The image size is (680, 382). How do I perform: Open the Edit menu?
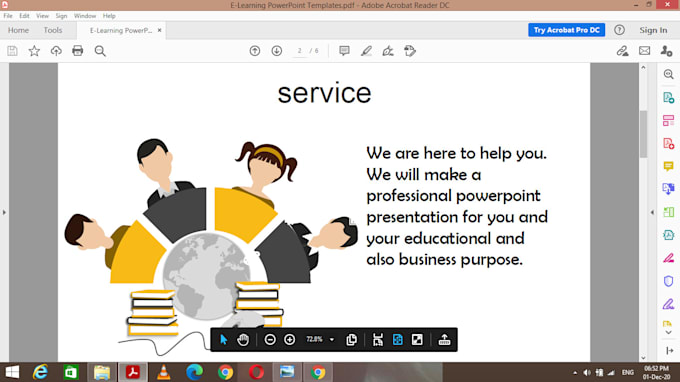(x=24, y=16)
